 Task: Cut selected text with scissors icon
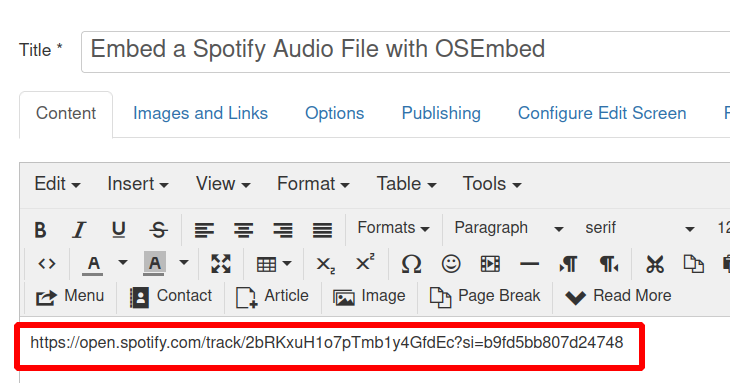click(655, 264)
